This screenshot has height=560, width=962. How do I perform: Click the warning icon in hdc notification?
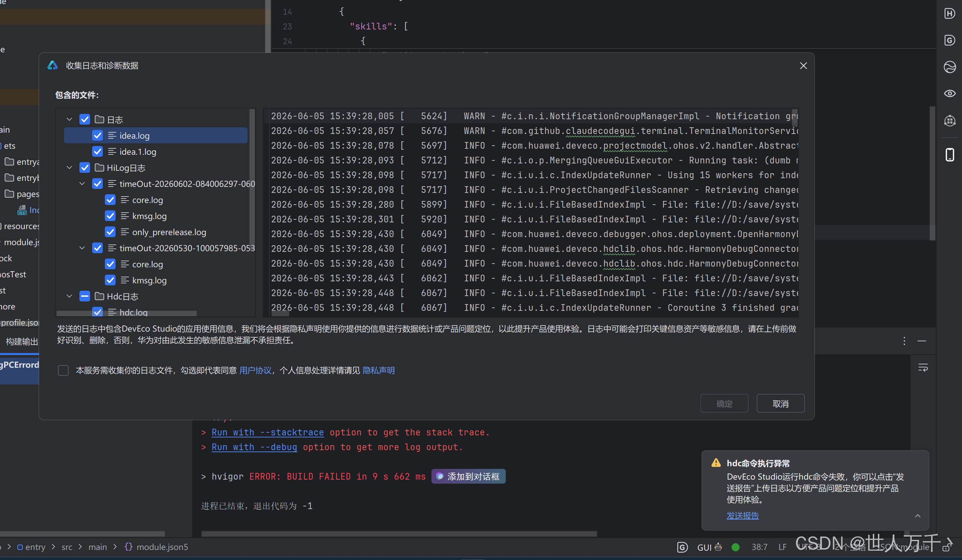(716, 463)
